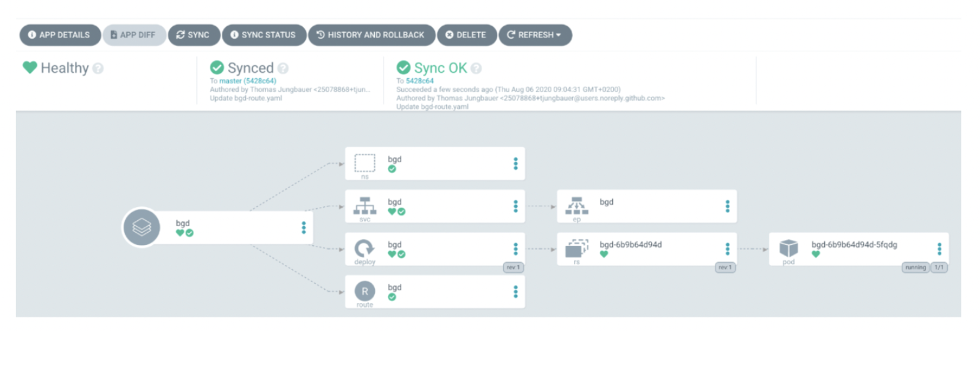Click the pod cube icon
980x368 pixels.
[789, 248]
